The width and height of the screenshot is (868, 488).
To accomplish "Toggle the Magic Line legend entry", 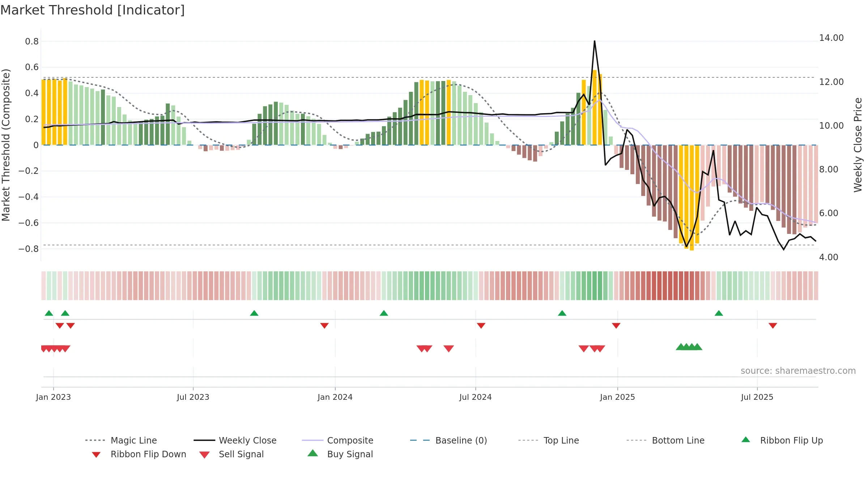I will point(121,440).
